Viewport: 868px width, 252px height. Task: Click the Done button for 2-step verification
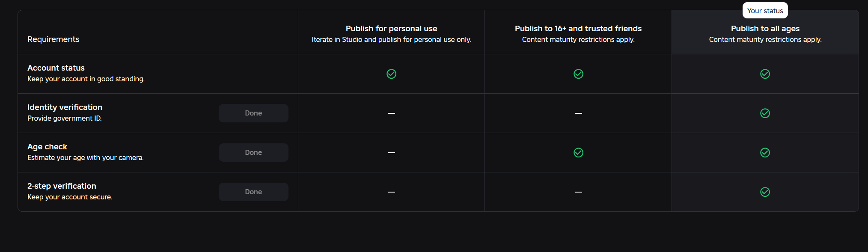coord(253,192)
